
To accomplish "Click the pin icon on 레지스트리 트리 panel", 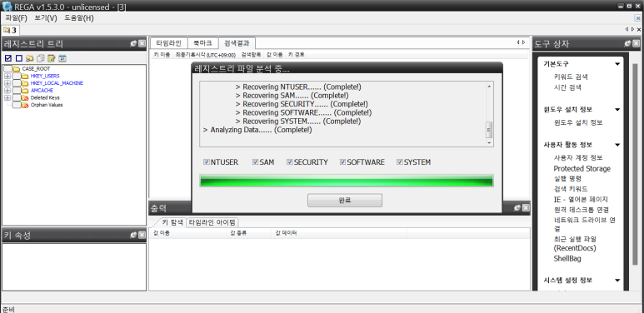I will pos(133,43).
